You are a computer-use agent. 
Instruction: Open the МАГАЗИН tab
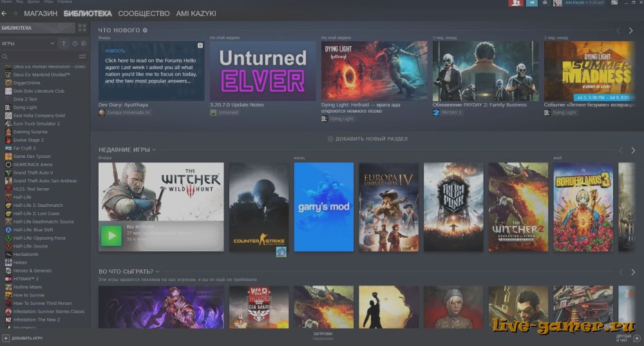[x=41, y=14]
